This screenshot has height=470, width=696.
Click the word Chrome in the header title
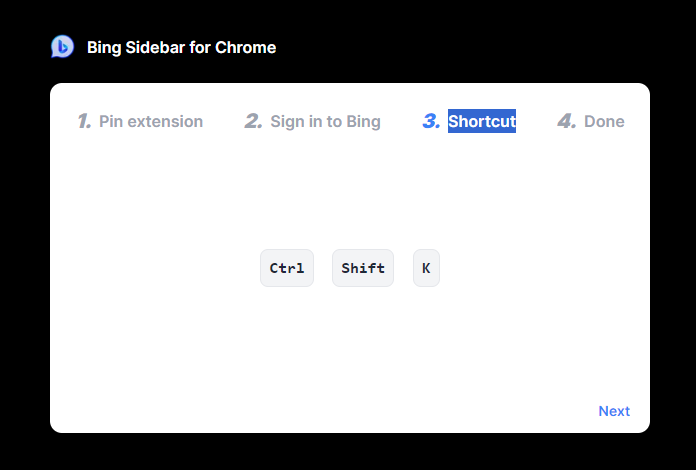pos(246,47)
